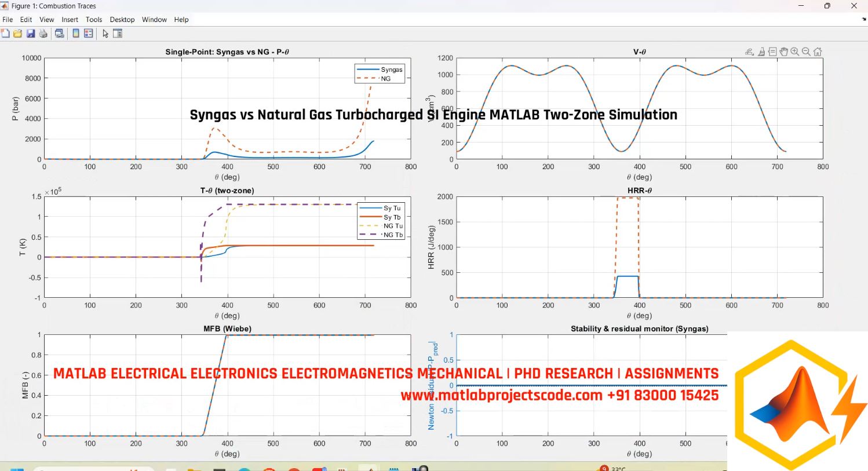
Task: Select the Edit Plot arrow tool
Action: point(105,33)
